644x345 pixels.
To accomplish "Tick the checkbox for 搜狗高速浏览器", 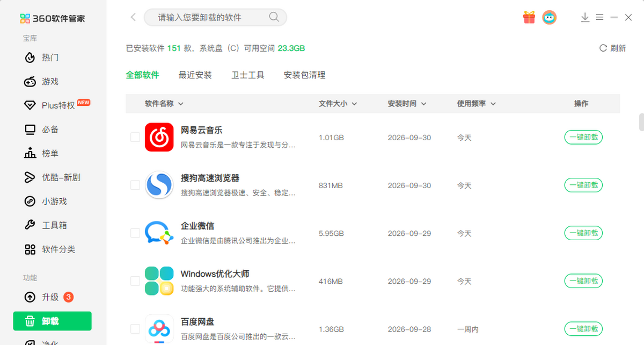I will 135,185.
